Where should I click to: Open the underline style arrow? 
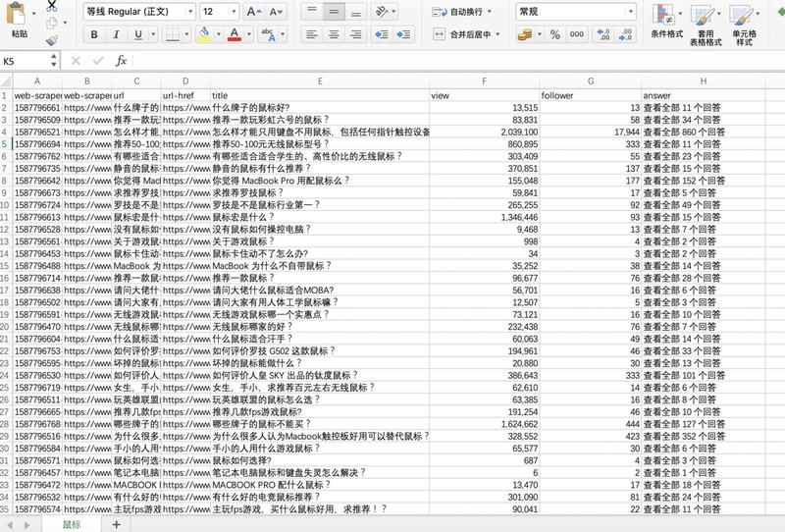coord(153,34)
